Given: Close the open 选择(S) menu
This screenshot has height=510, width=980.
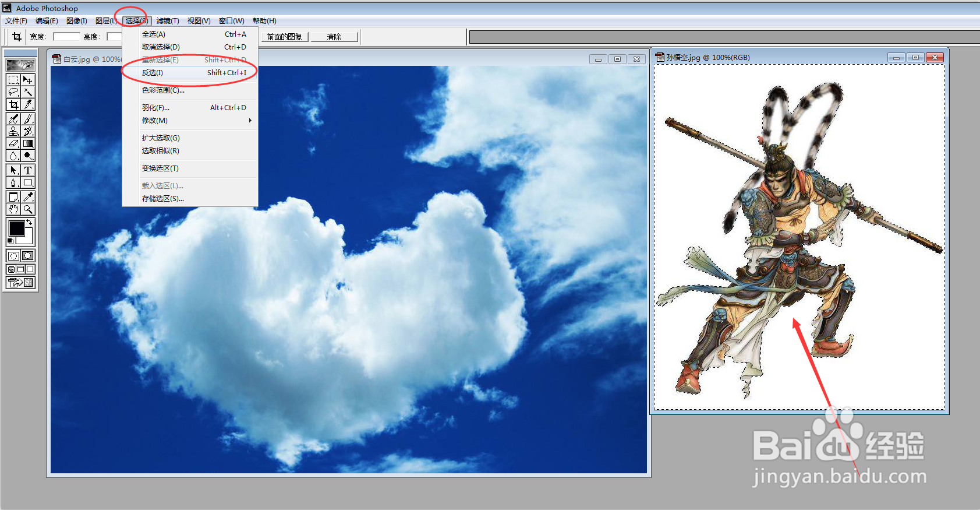Looking at the screenshot, I should 137,21.
